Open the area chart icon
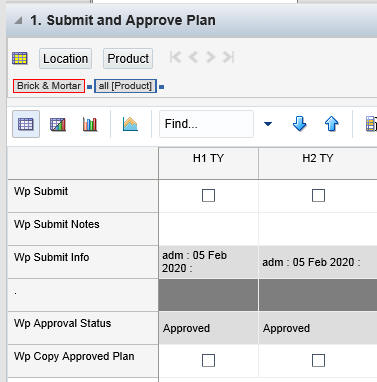The height and width of the screenshot is (382, 377). 130,124
